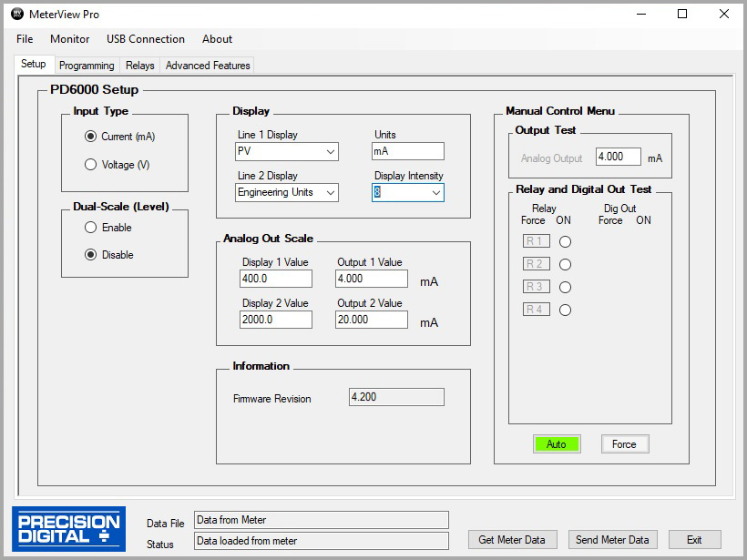
Task: Toggle relay R3 ON radio button
Action: click(565, 287)
